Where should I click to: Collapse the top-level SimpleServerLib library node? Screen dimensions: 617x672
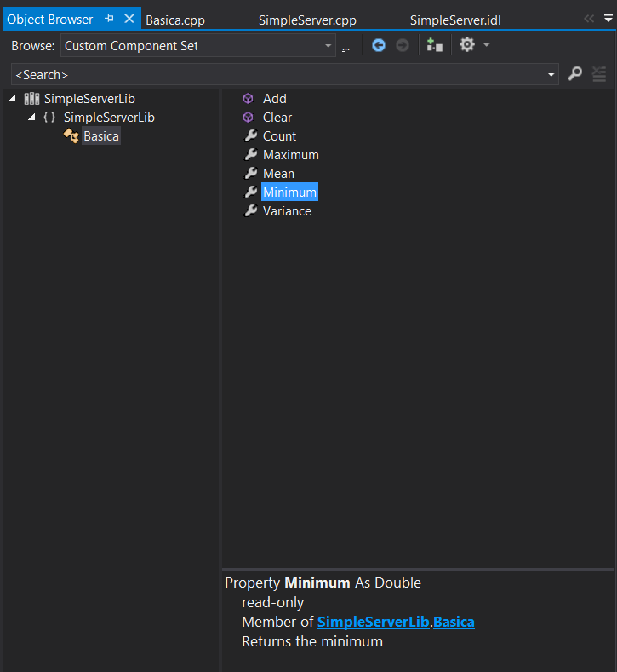click(13, 99)
